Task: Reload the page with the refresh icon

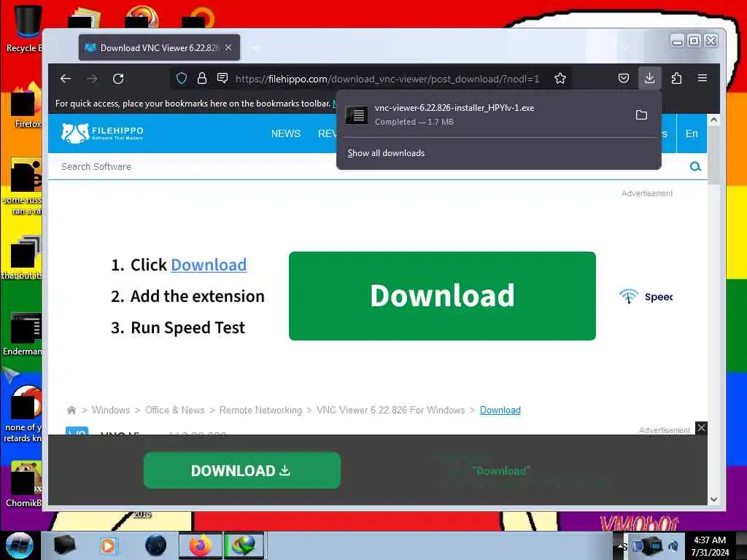Action: [118, 79]
